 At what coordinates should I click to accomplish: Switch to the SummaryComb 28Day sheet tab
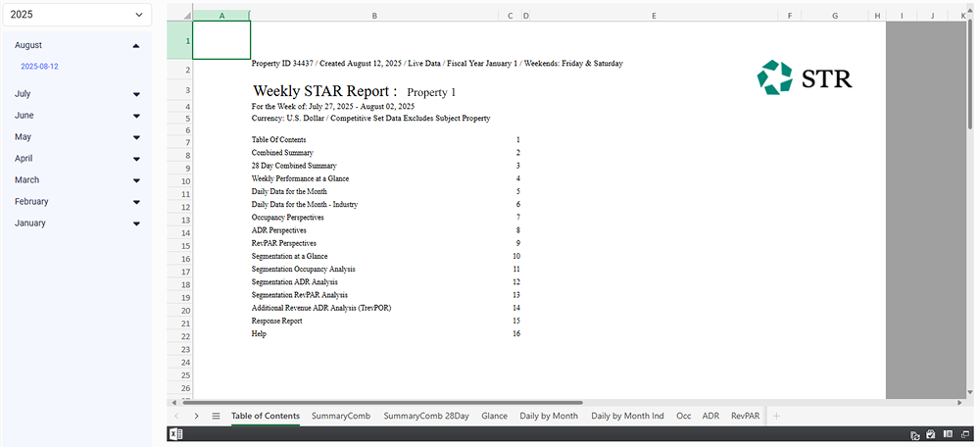(426, 416)
